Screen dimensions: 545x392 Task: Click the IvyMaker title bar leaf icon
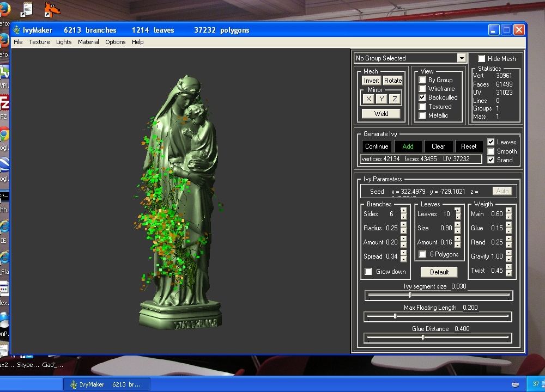tap(16, 30)
